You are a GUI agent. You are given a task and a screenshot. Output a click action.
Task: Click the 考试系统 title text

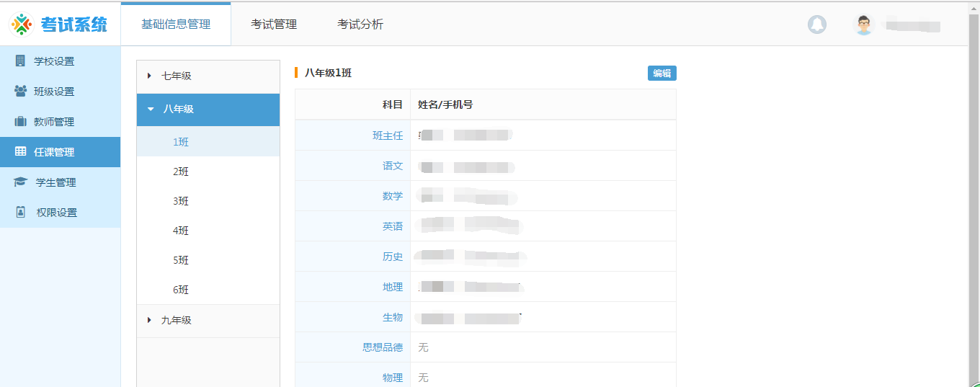74,25
